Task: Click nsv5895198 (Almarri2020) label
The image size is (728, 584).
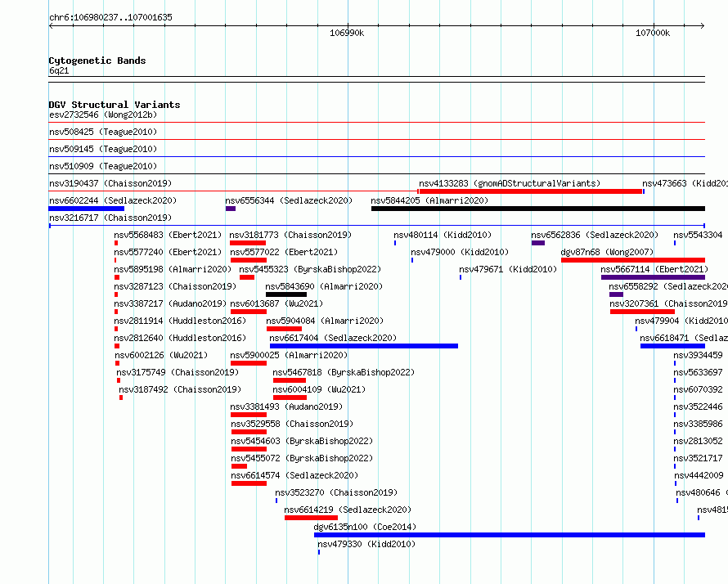Action: click(173, 269)
